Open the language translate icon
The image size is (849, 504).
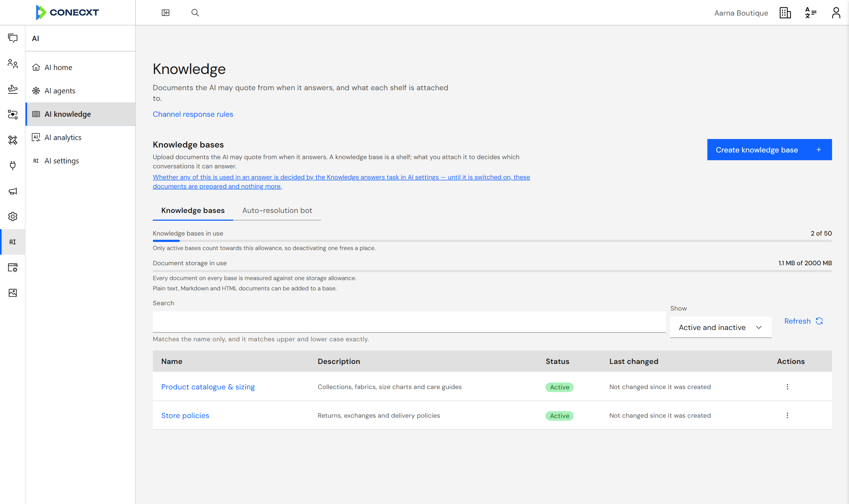tap(811, 13)
